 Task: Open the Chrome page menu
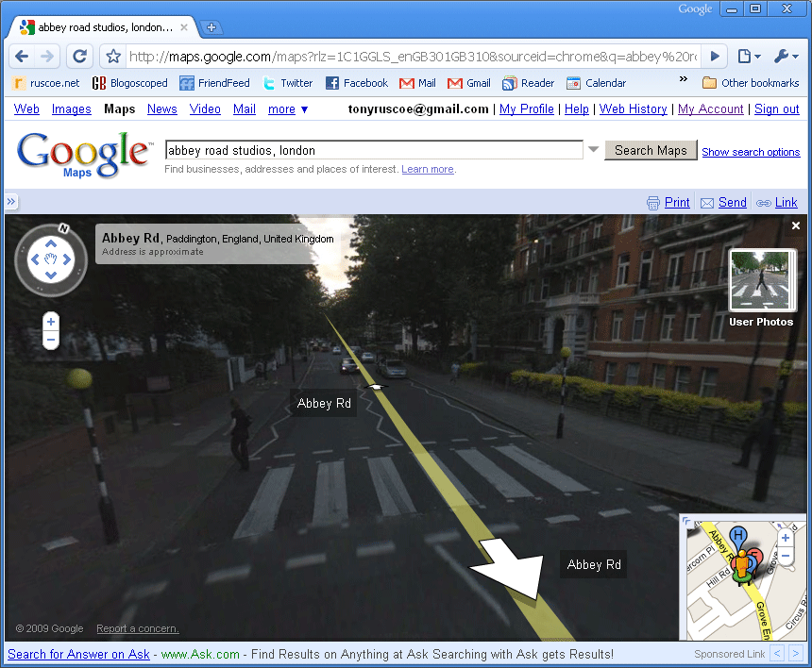tap(748, 56)
